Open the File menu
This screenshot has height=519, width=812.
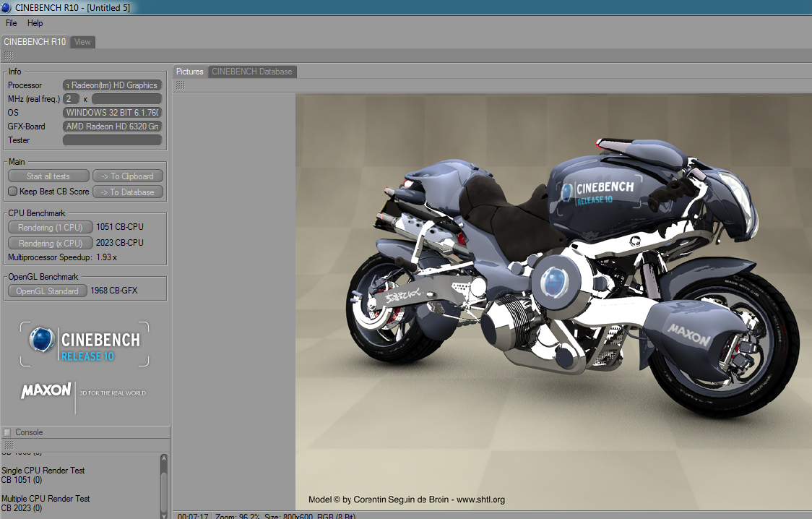click(x=12, y=23)
